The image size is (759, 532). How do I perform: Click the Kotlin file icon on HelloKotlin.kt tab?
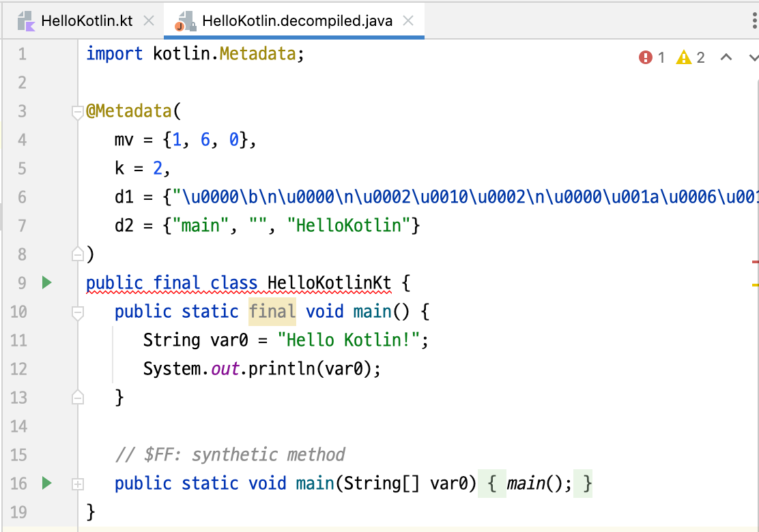click(26, 21)
